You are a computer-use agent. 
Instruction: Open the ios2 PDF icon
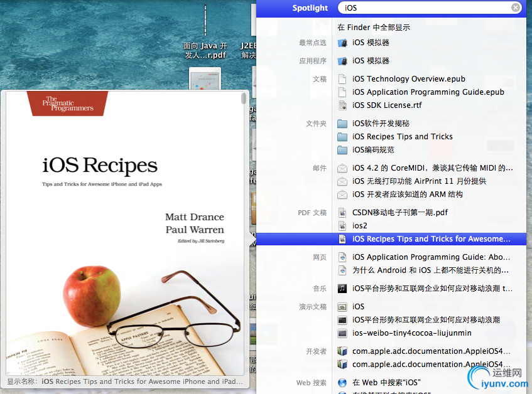coord(342,226)
